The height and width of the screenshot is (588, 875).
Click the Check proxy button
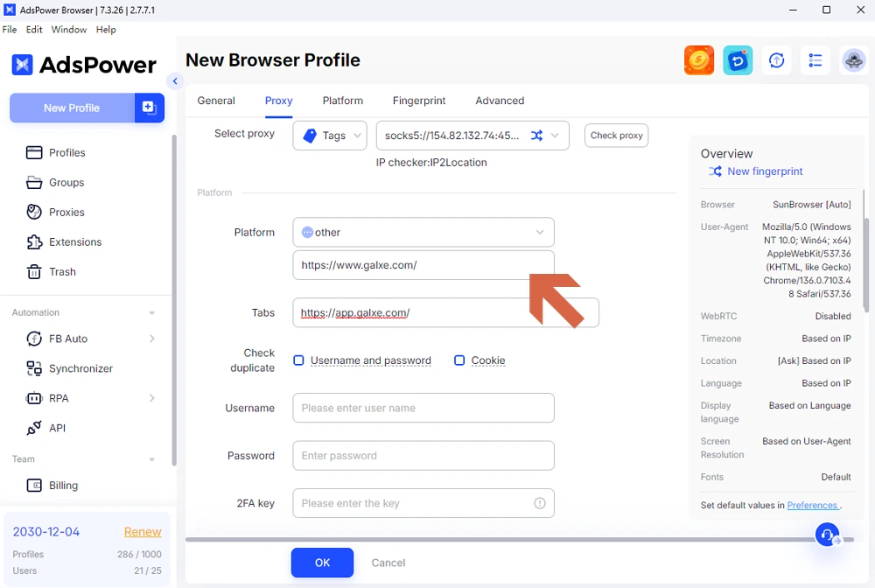pos(616,136)
